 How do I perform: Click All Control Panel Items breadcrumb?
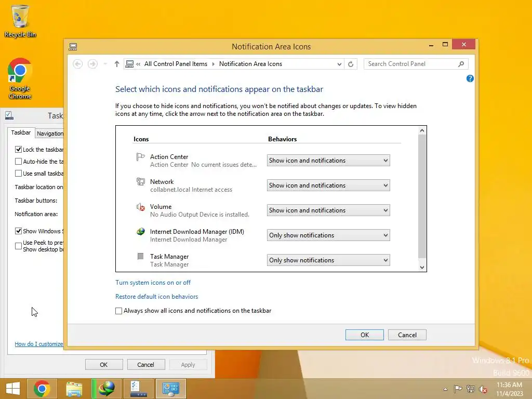point(176,64)
